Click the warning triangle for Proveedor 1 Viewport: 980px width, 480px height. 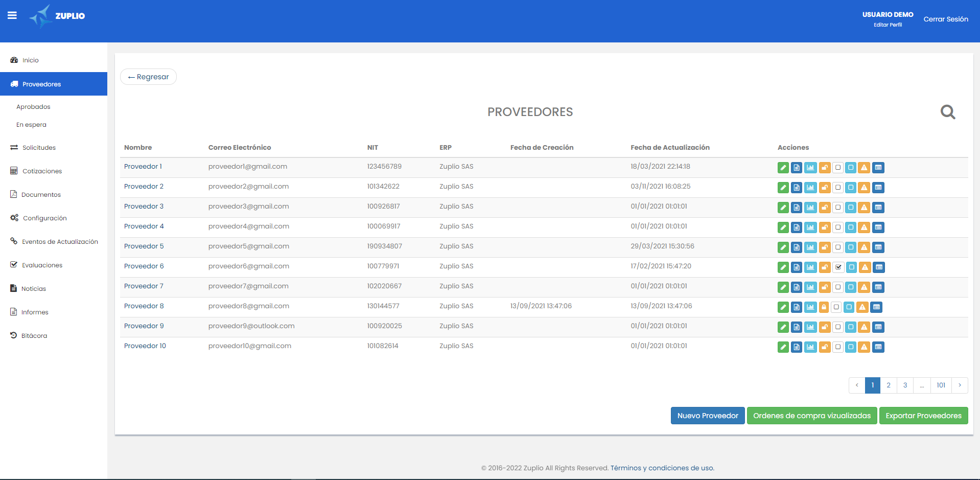click(x=864, y=168)
